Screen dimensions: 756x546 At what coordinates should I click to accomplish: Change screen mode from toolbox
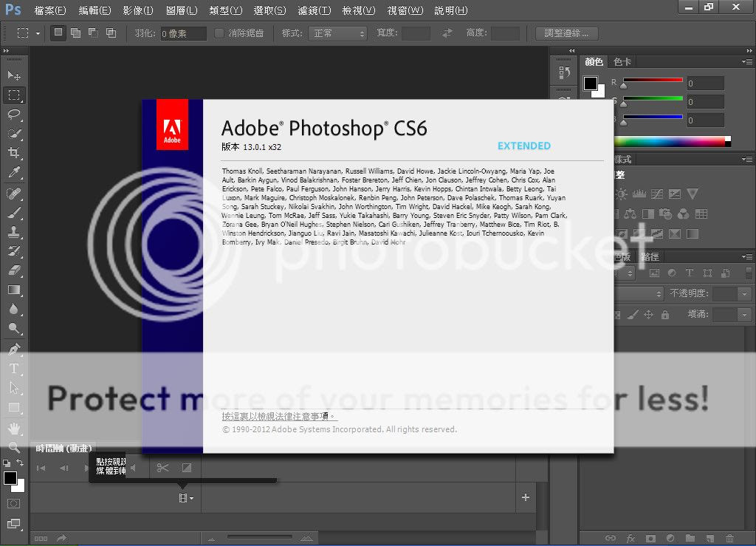click(x=14, y=523)
